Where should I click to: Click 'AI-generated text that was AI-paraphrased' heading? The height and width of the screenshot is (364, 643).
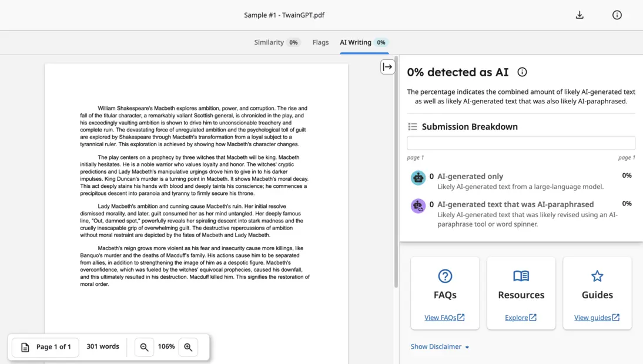(x=515, y=204)
